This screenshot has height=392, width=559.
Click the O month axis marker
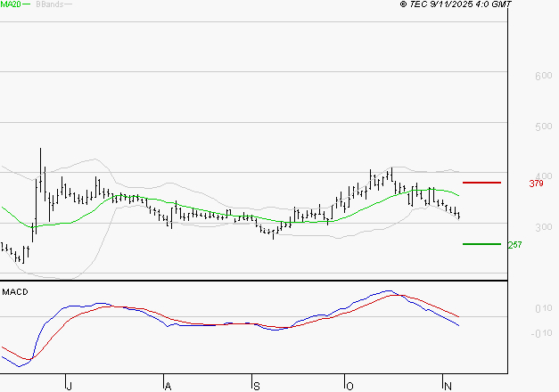click(349, 386)
